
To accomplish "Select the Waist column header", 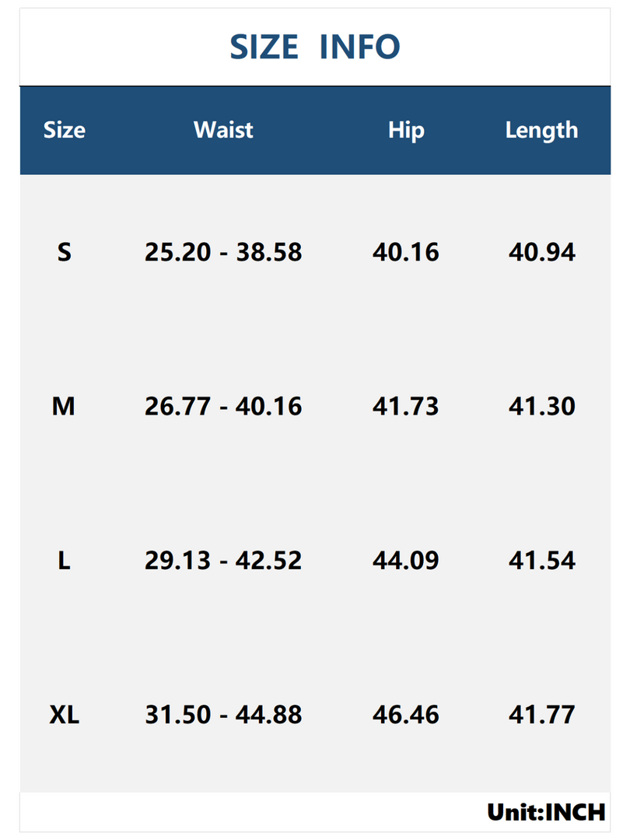I will coord(223,130).
